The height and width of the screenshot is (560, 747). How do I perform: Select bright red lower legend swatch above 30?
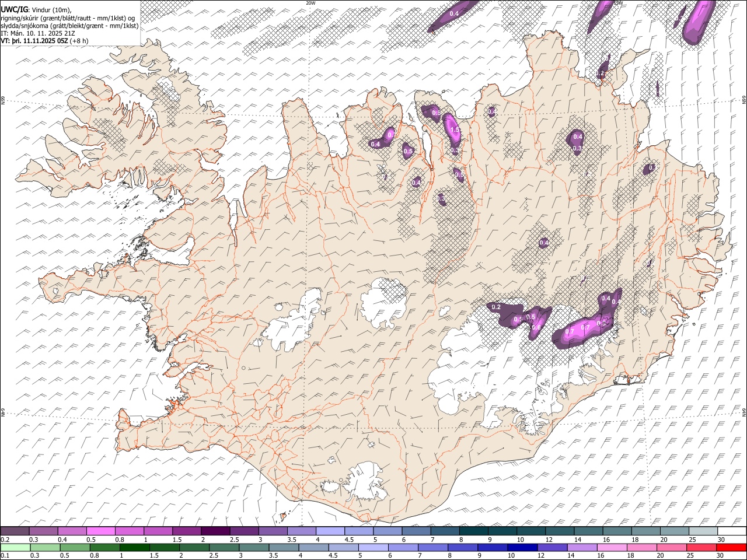731,547
